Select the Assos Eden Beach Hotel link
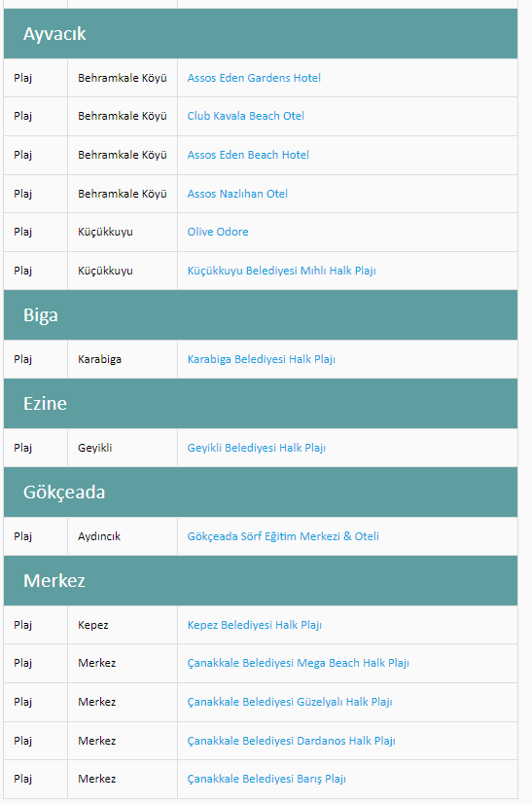 tap(248, 155)
